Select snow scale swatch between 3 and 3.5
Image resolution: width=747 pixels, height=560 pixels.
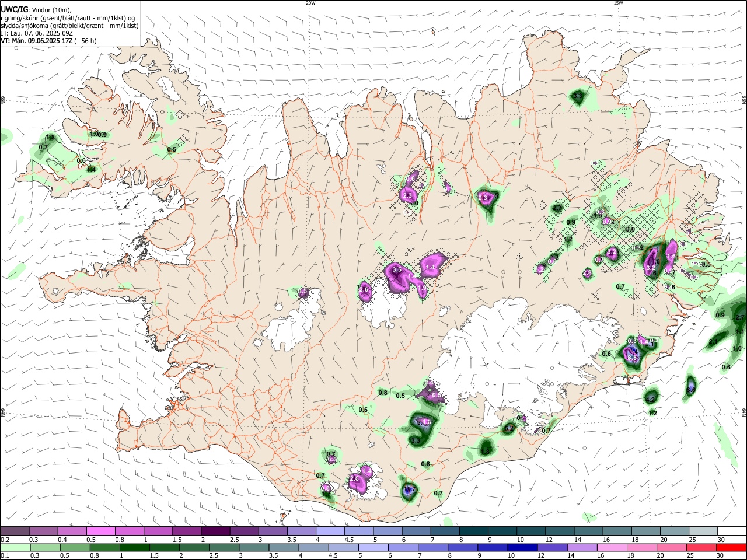273,531
